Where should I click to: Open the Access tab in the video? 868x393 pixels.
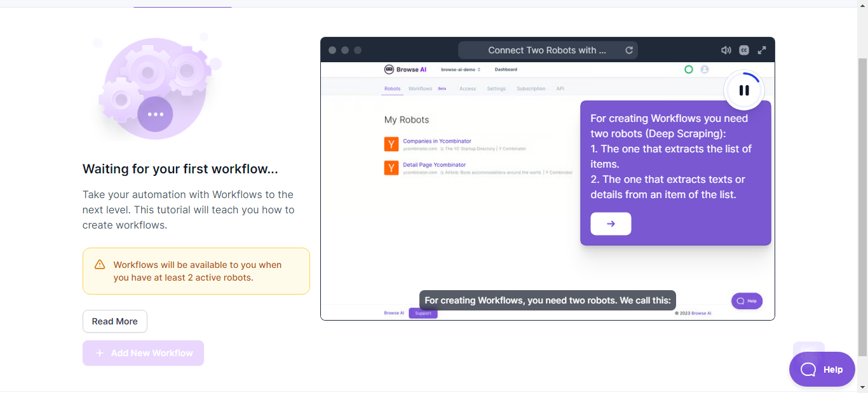pyautogui.click(x=468, y=89)
